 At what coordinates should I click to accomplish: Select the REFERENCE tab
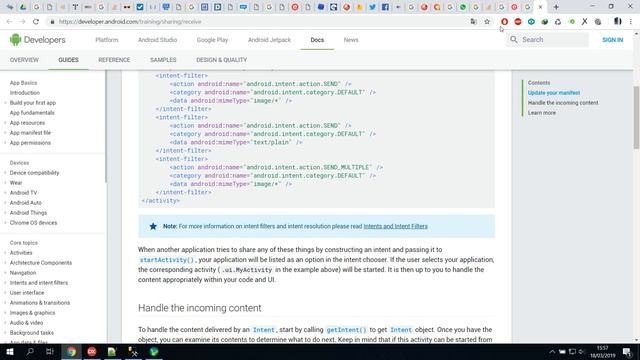(114, 60)
